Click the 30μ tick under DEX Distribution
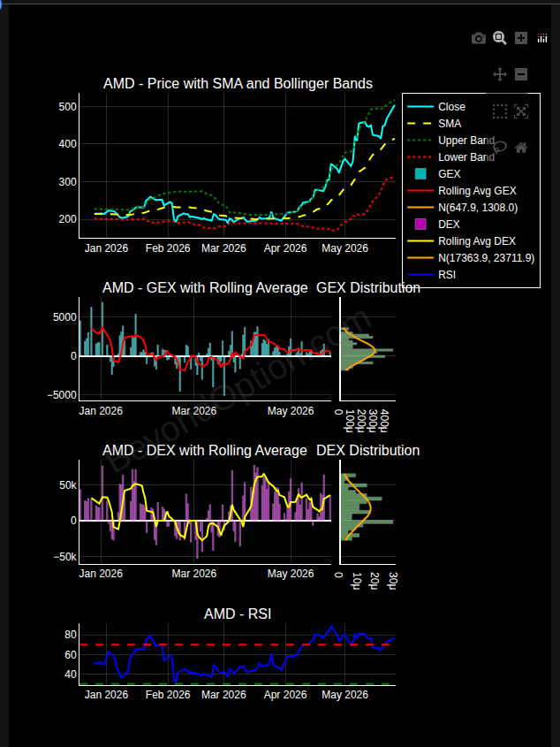The width and height of the screenshot is (560, 747). tap(393, 580)
